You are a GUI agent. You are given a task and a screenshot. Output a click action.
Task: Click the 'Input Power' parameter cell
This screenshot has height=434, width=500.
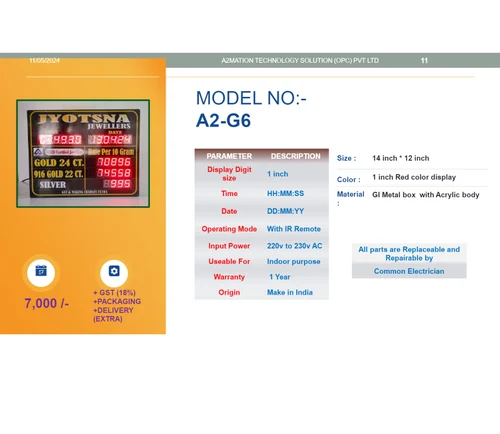coord(229,246)
